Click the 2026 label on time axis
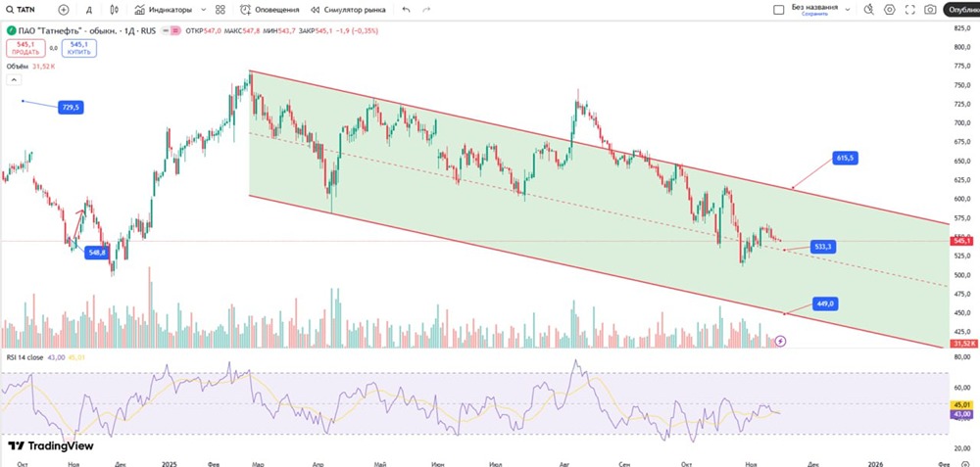The width and height of the screenshot is (980, 467). (875, 463)
